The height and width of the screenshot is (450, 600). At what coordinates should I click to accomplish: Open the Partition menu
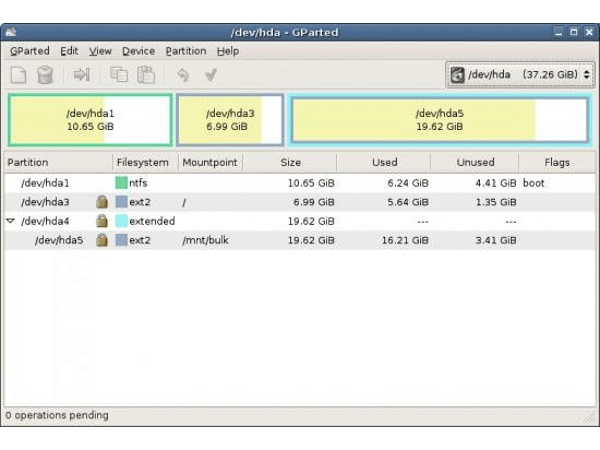185,51
